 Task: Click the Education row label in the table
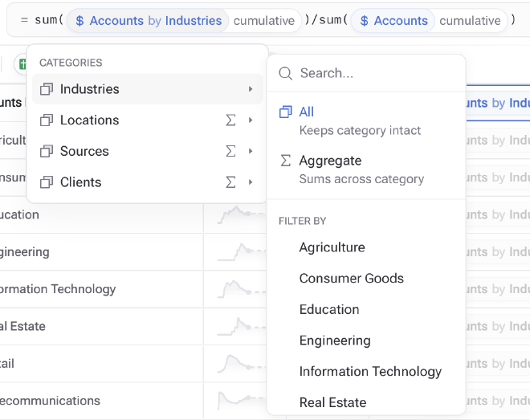(x=19, y=215)
